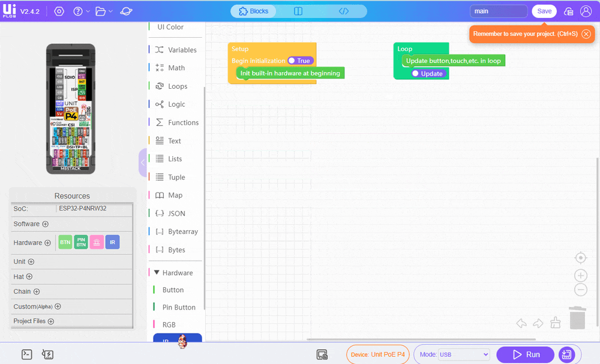
Task: Toggle the Begin initialization True switch
Action: 300,61
